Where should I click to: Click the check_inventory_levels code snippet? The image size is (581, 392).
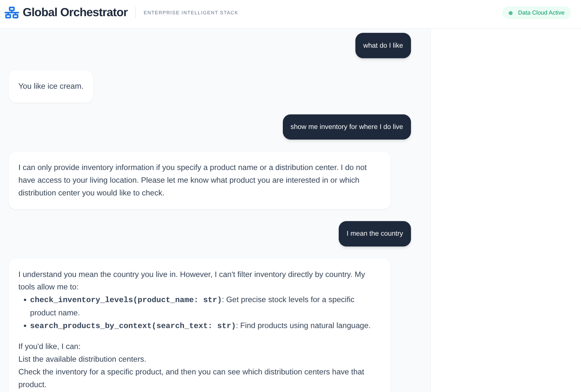click(125, 300)
